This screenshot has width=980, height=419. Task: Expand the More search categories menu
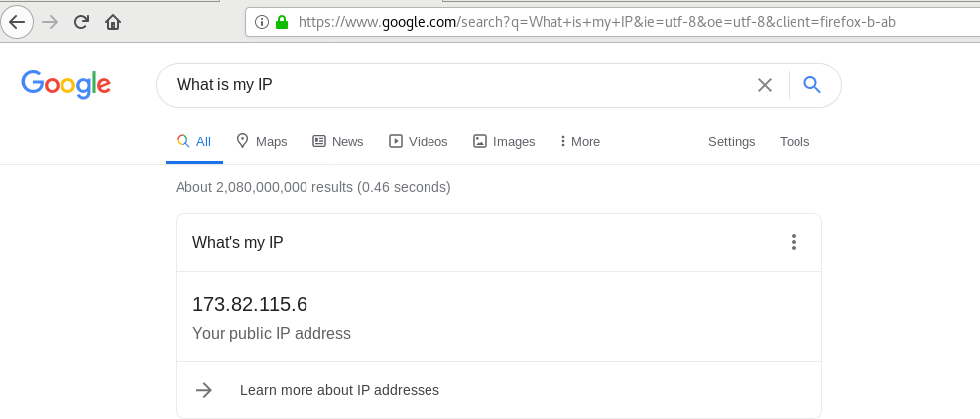(580, 142)
